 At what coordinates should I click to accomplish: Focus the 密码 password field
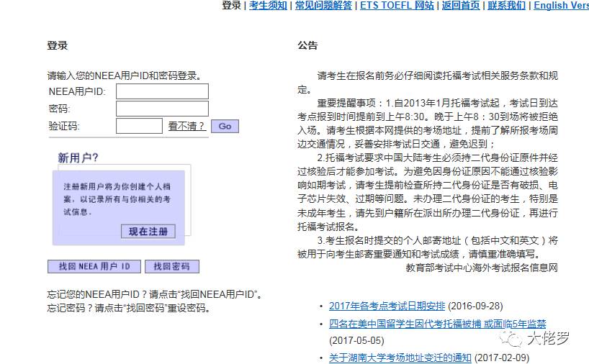(162, 109)
